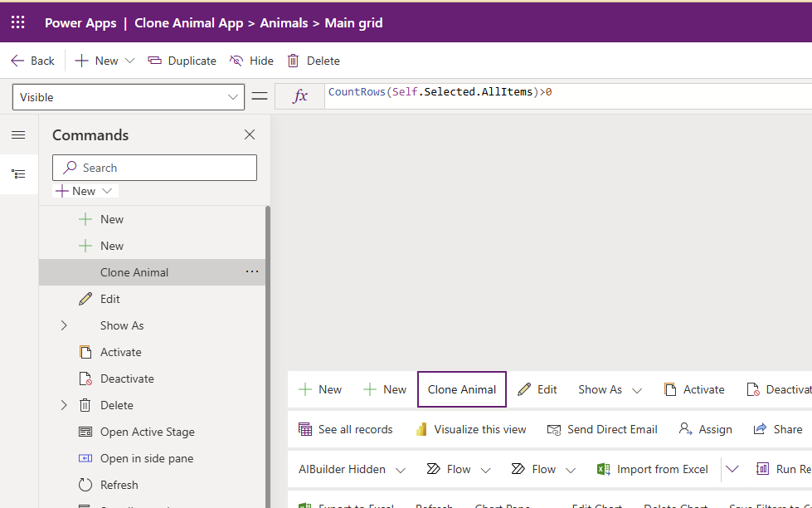
Task: Click New in the top command bar
Action: 97,61
